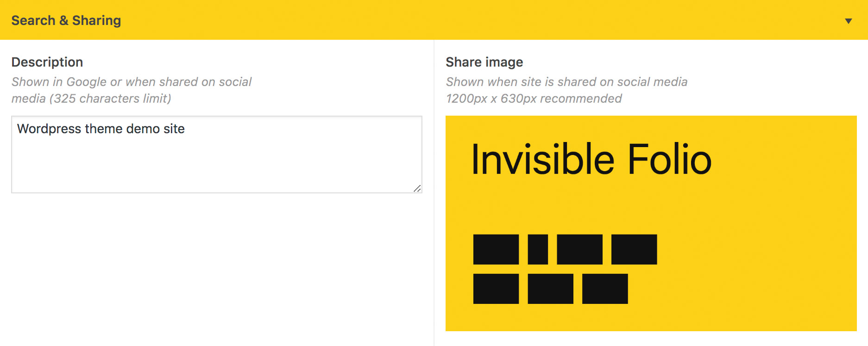The image size is (868, 346).
Task: Click last black block in bottom row
Action: point(605,289)
